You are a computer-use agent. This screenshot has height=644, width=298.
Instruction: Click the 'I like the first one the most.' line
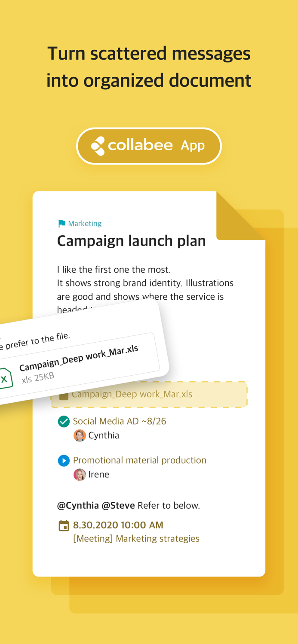point(114,270)
